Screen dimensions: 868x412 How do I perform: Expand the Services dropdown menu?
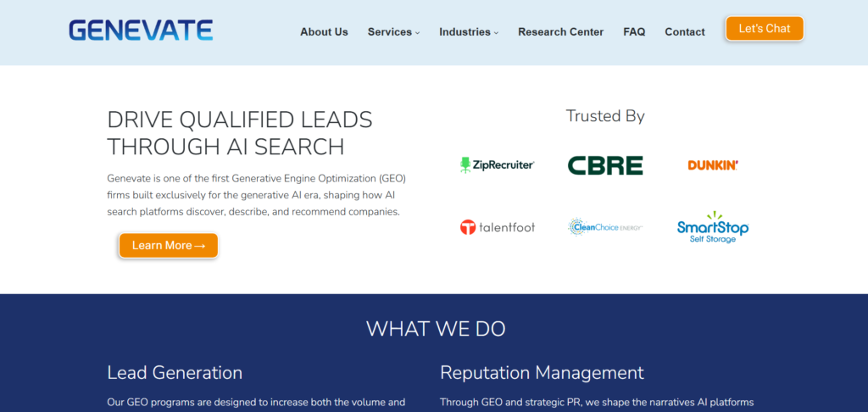click(393, 32)
